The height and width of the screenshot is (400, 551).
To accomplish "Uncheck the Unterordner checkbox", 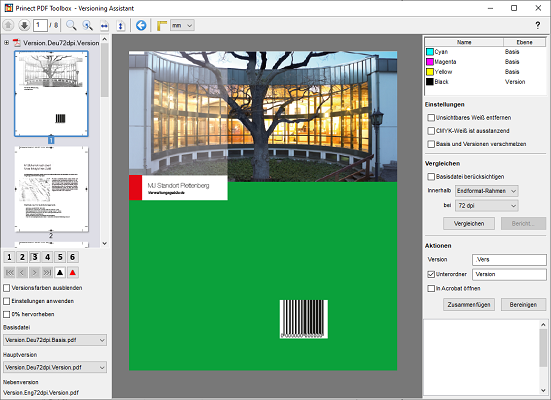I will (x=431, y=274).
